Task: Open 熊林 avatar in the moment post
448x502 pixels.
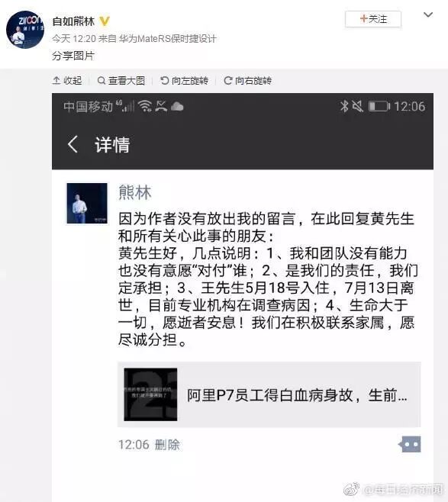Action: coord(87,203)
